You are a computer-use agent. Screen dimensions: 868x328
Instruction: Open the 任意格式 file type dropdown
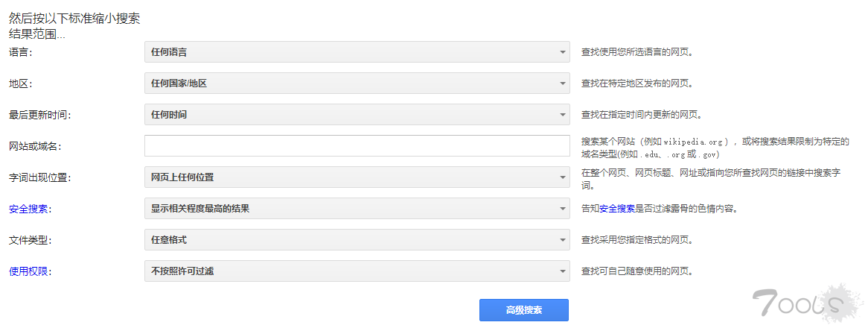click(357, 240)
